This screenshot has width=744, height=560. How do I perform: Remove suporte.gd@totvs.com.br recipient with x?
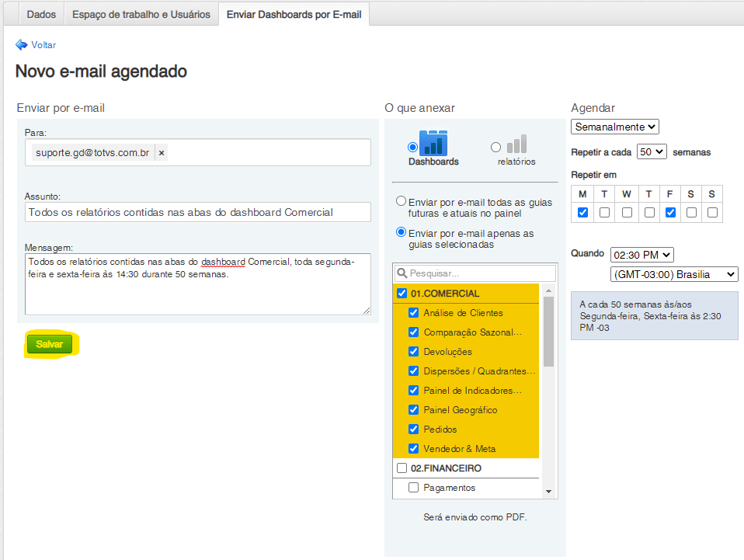tap(162, 153)
